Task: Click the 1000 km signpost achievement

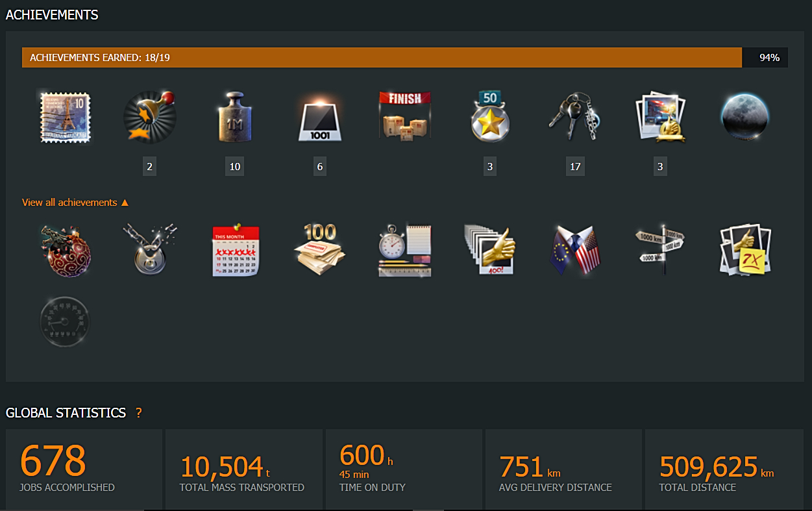Action: point(660,251)
